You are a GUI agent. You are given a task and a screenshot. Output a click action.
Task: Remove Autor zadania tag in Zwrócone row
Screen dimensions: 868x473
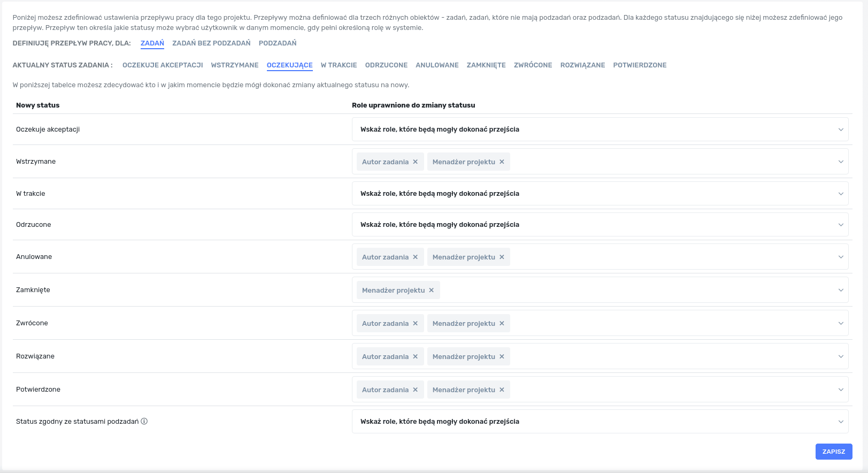(x=415, y=323)
